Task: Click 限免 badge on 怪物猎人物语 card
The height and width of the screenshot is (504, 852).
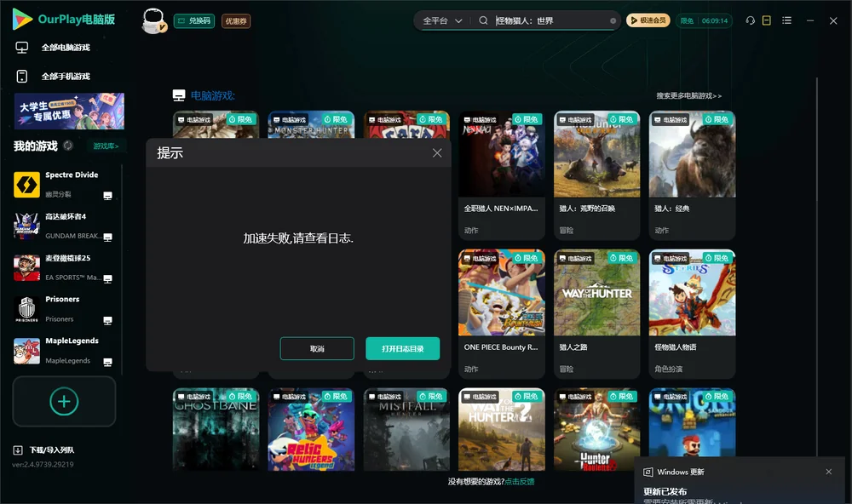Action: [717, 257]
